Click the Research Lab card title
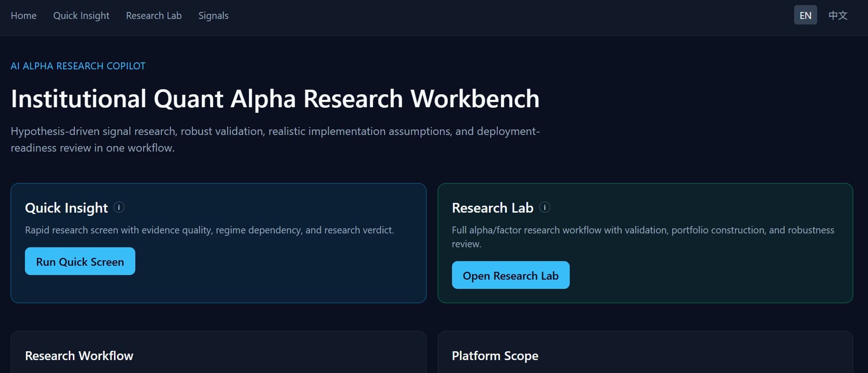 click(492, 208)
